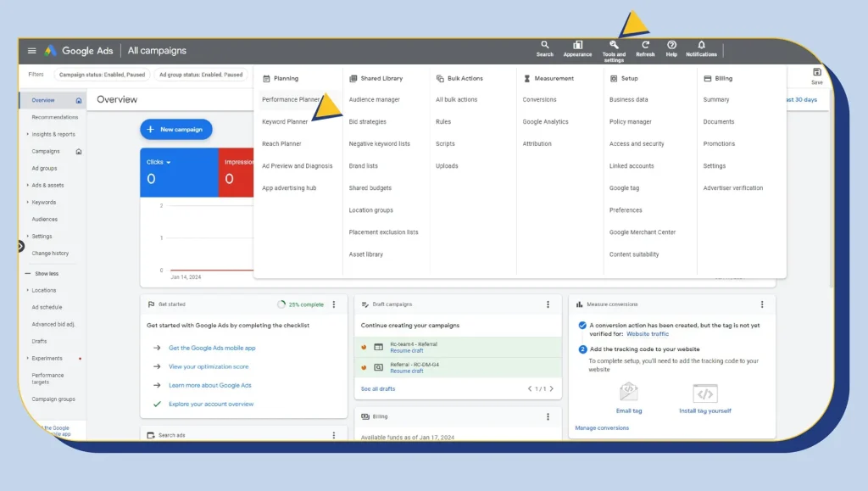Click View your optimization score link

coord(209,367)
